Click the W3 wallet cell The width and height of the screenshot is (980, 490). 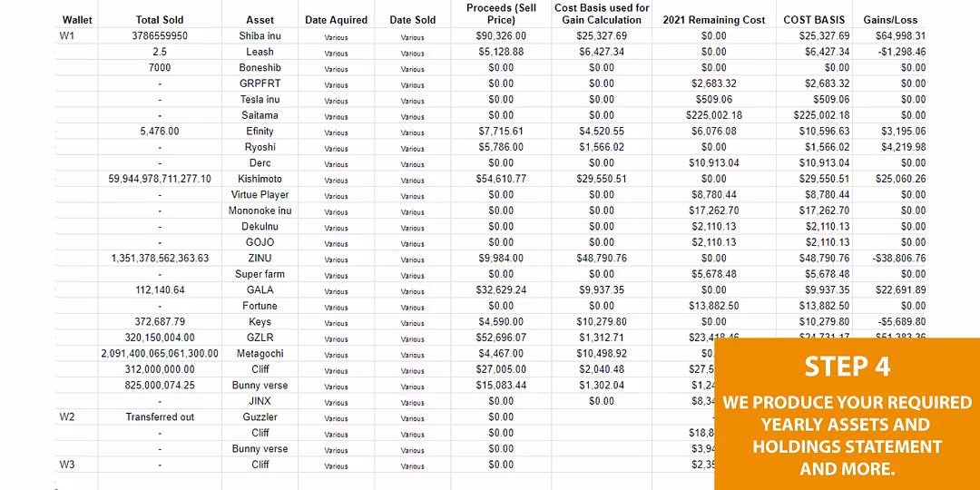(x=67, y=465)
